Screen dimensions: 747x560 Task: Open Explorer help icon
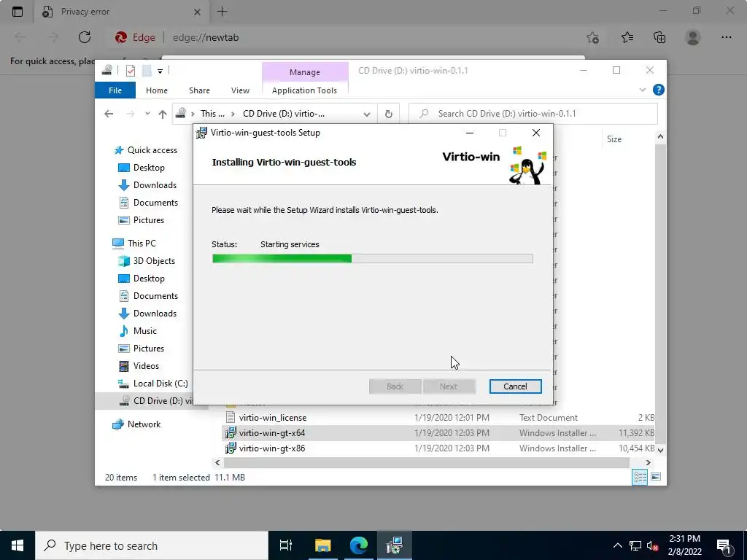coord(659,90)
